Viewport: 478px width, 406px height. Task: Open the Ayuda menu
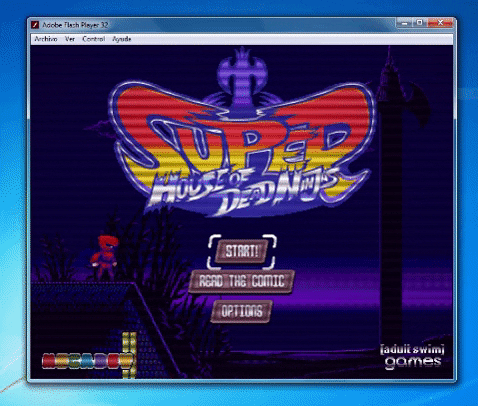point(122,39)
